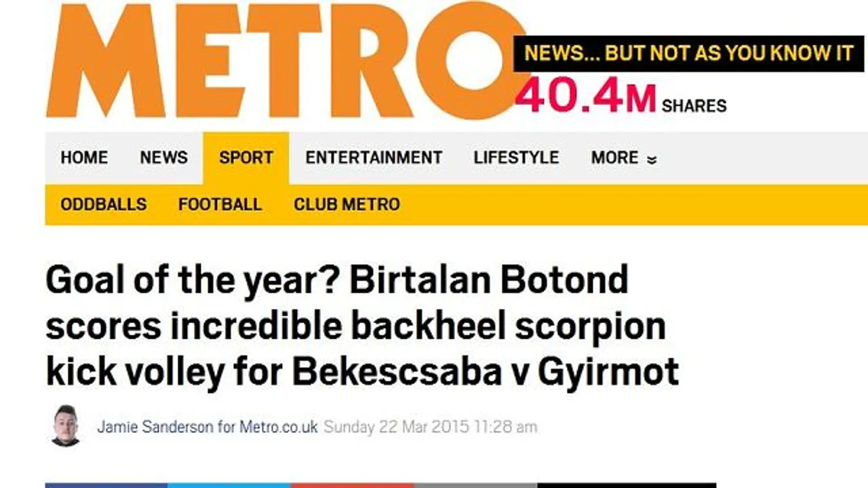Navigate to the LIFESTYLE section
The height and width of the screenshot is (488, 868).
pos(516,158)
